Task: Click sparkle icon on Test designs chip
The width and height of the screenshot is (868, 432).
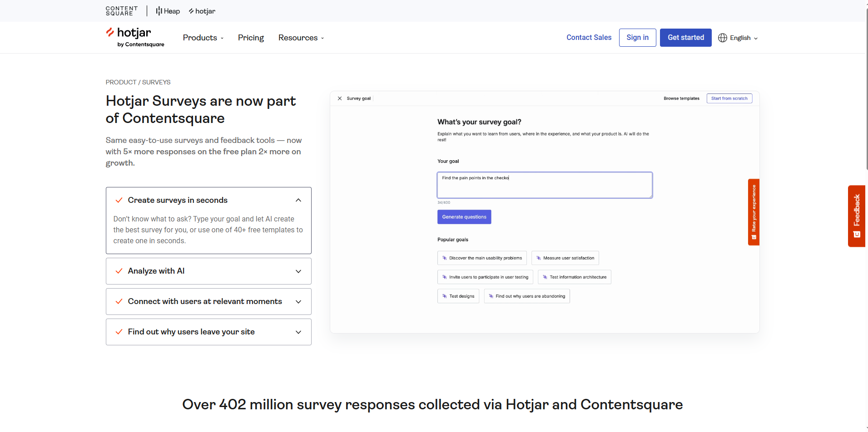Action: click(445, 296)
